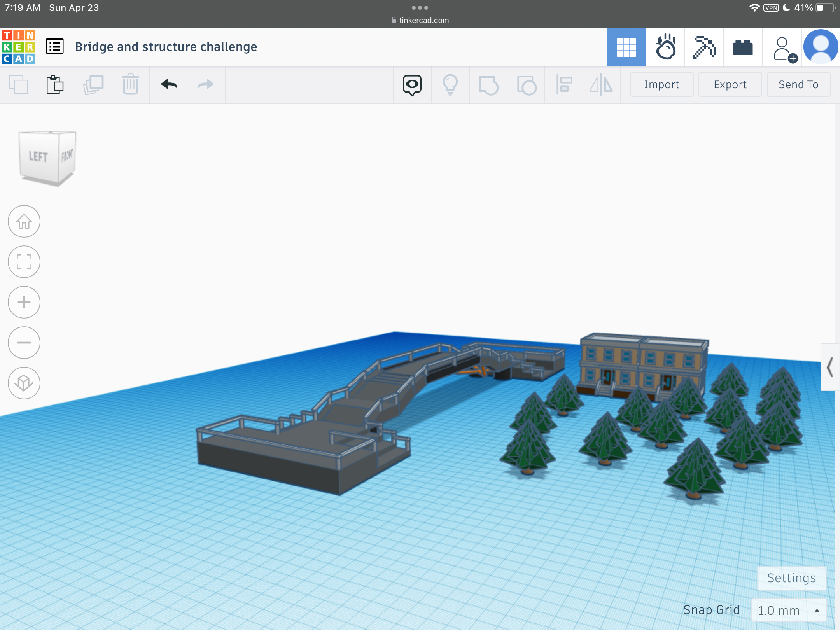Fit all in view icon
840x630 pixels.
click(24, 262)
